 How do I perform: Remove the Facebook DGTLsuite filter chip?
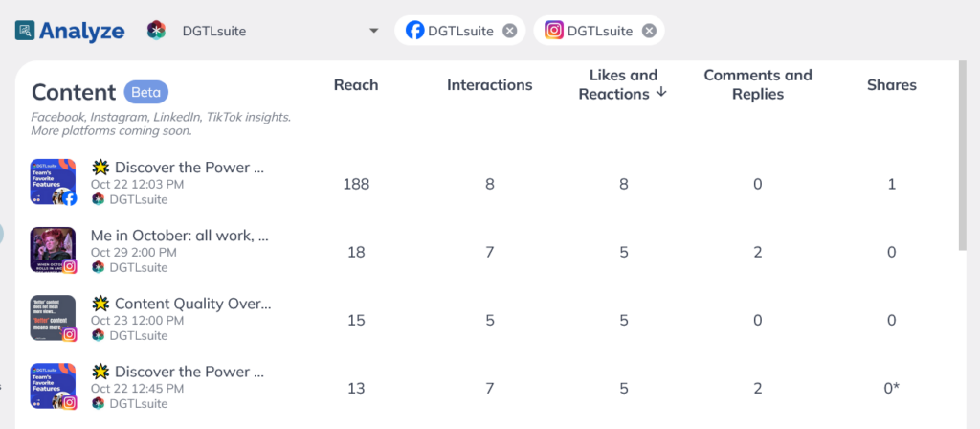tap(510, 31)
